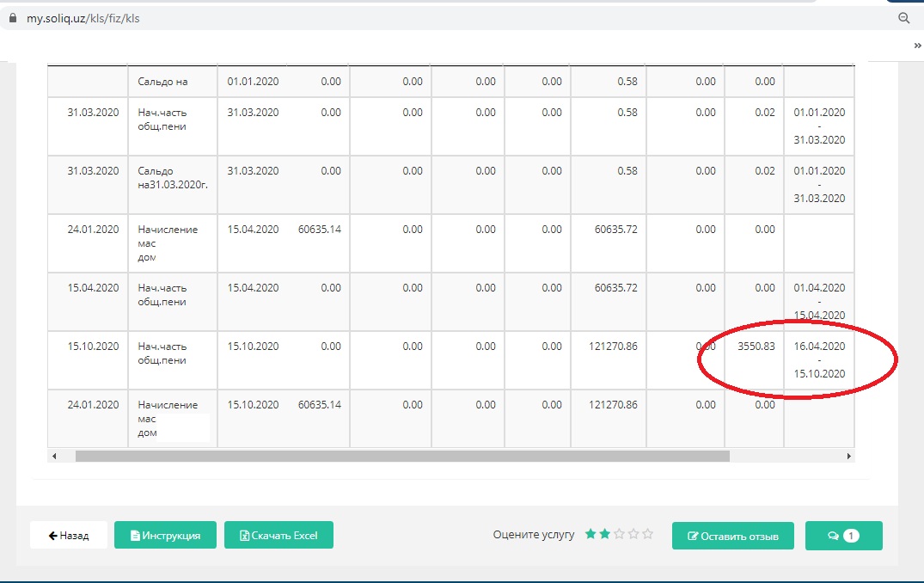
Task: Click the horizontal scrollbar right arrow
Action: tap(849, 456)
